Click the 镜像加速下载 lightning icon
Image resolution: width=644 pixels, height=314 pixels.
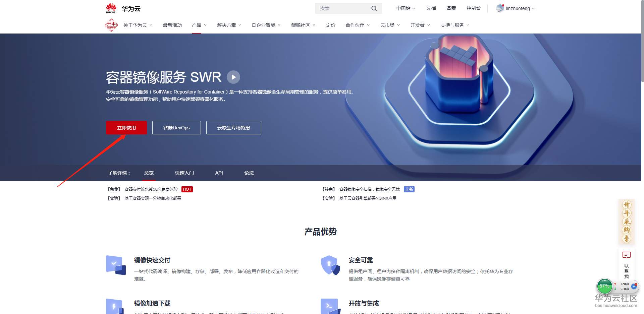pyautogui.click(x=116, y=306)
